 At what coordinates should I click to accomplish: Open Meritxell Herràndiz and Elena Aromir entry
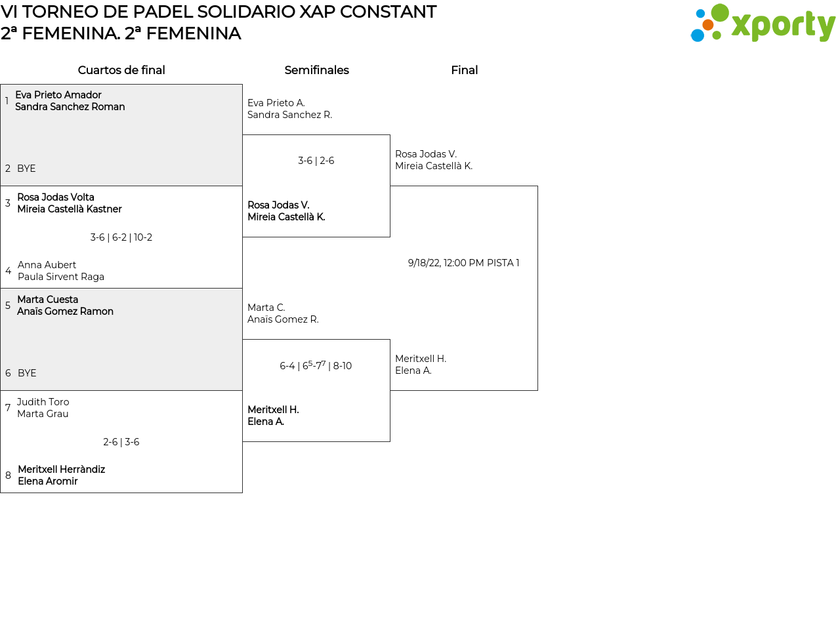coord(61,475)
